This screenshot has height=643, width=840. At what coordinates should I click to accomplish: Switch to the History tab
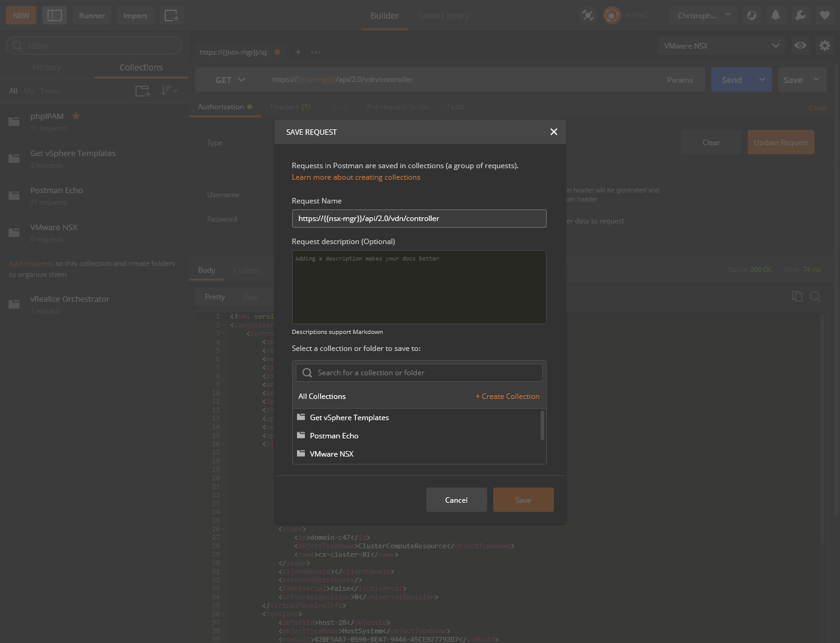coord(47,67)
